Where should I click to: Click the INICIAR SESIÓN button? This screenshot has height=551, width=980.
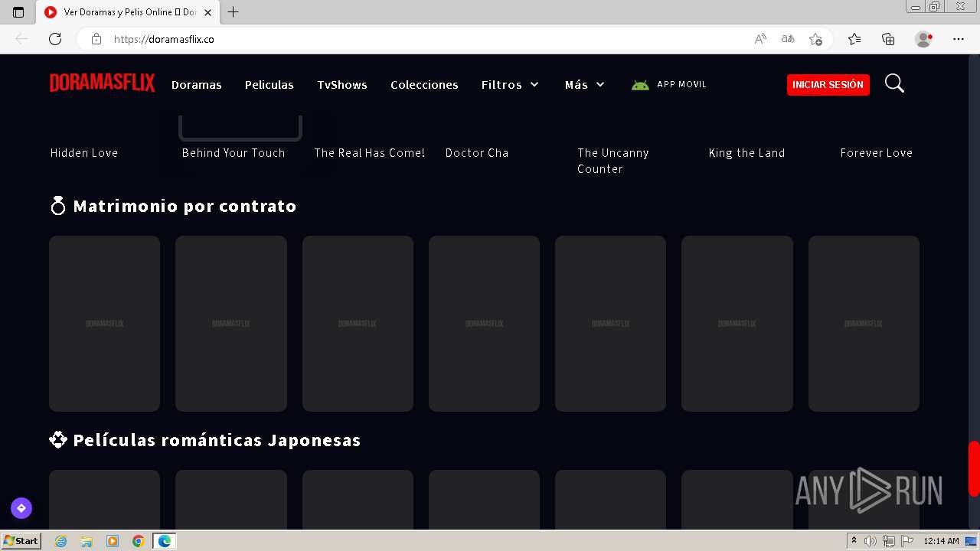(828, 85)
